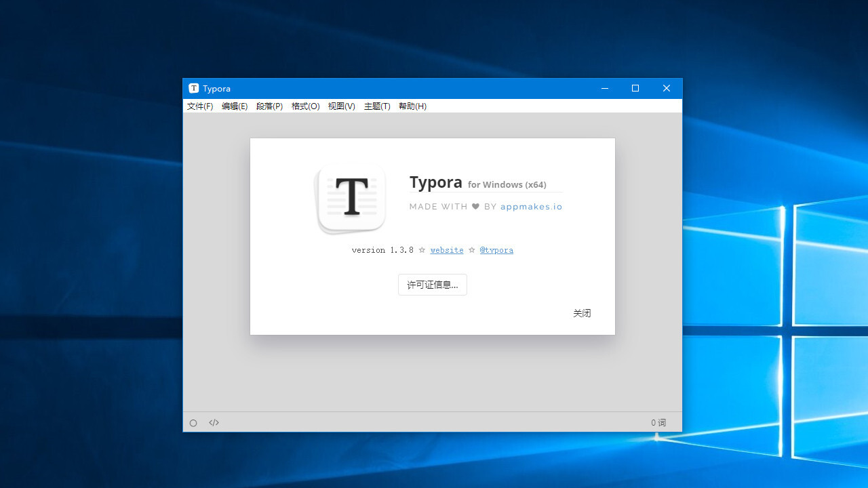Viewport: 868px width, 488px height.
Task: Click the heart icon next to MADE WITH
Action: click(475, 206)
